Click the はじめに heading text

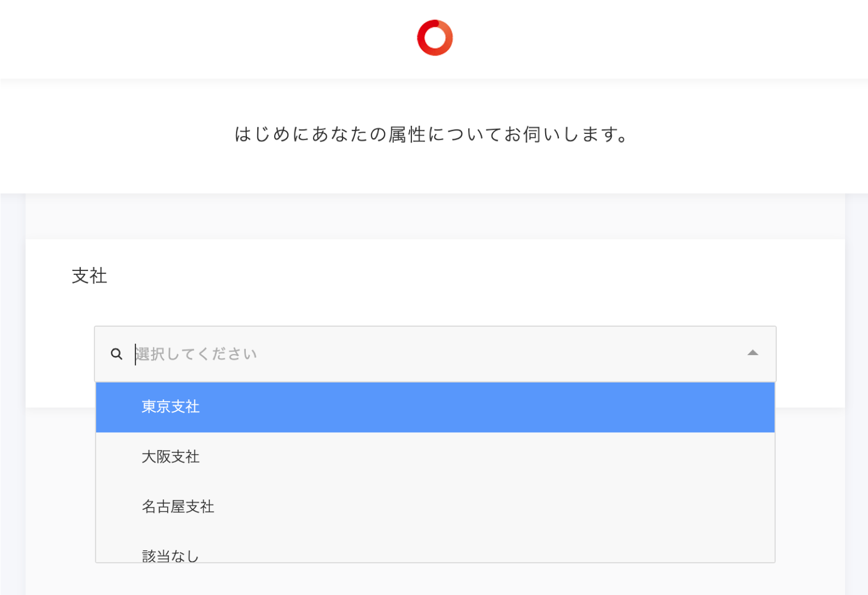[432, 134]
